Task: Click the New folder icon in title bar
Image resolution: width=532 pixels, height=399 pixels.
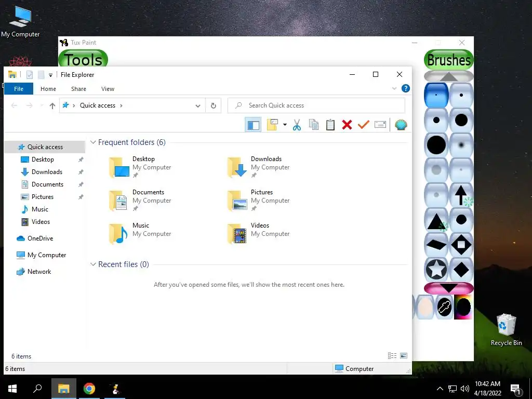Action: click(41, 75)
